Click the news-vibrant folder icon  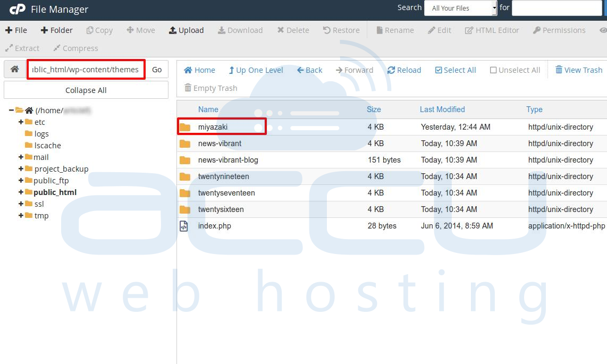click(x=185, y=143)
